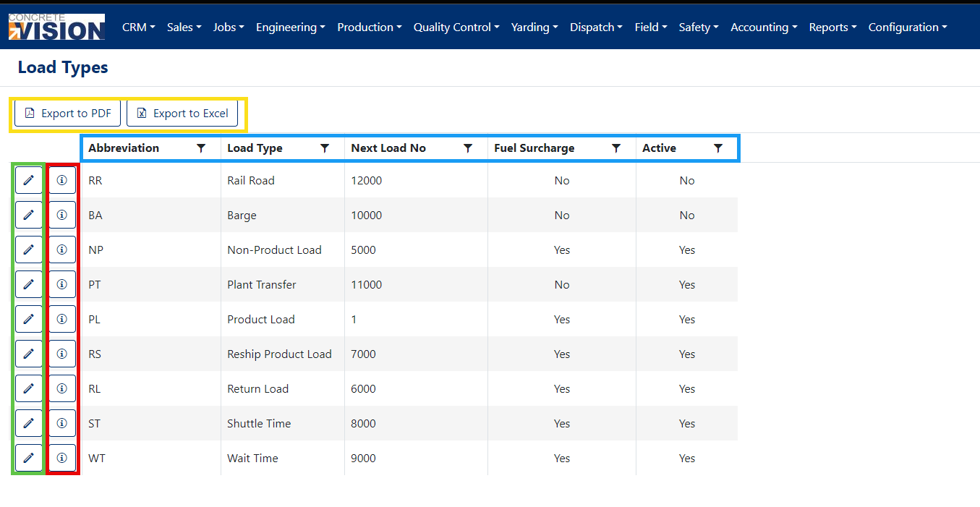980x507 pixels.
Task: Open the Jobs menu
Action: pos(229,27)
